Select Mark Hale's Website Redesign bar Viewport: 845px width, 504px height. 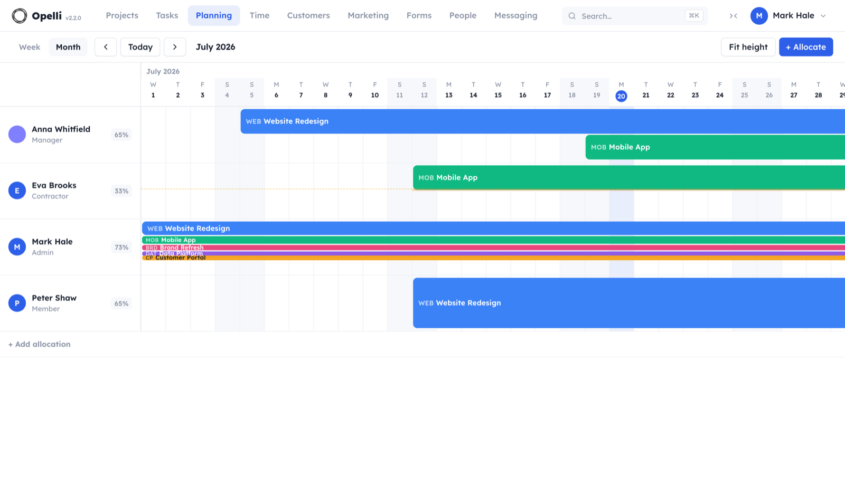[493, 229]
